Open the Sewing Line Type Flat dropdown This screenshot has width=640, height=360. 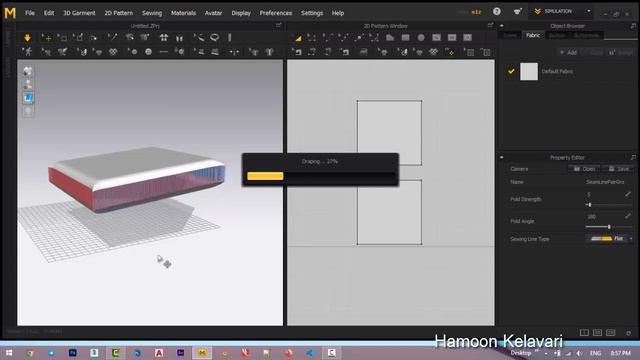click(x=610, y=239)
